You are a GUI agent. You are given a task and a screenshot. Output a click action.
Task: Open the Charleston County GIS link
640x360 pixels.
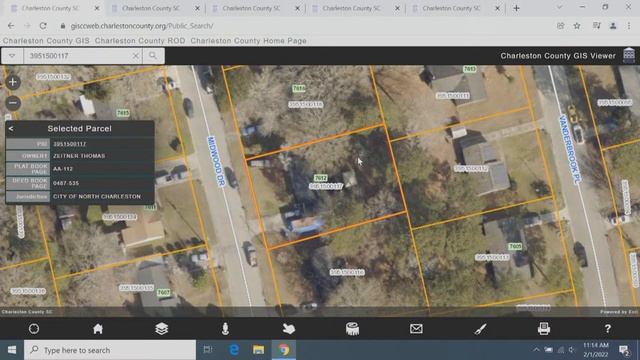point(46,41)
